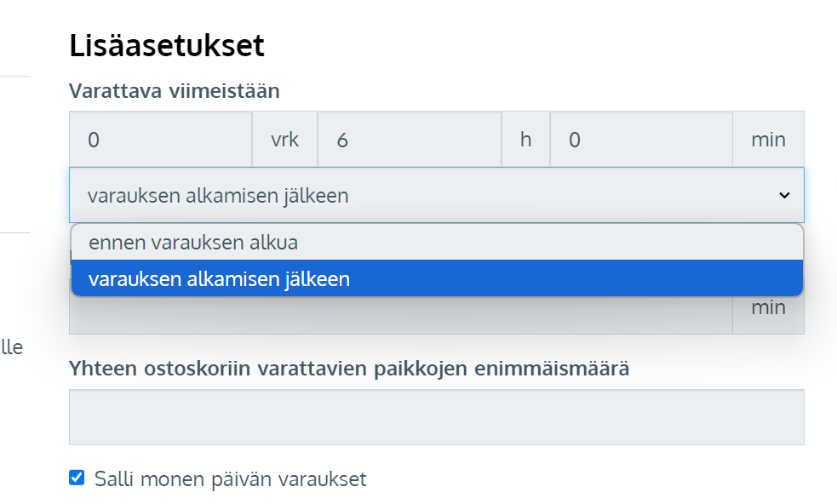Screen dimensions: 837x504
Task: Click the "min" addon below the dropdown list
Action: 768,307
